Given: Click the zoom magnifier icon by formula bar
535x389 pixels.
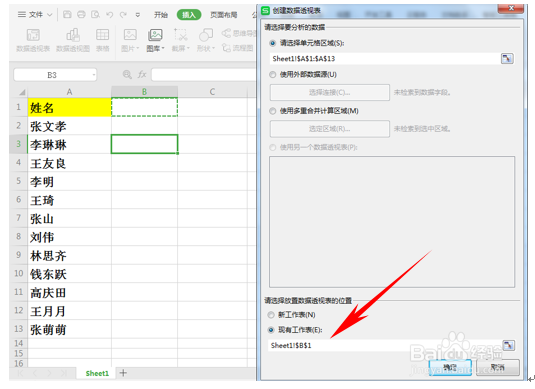Looking at the screenshot, I should [127, 74].
